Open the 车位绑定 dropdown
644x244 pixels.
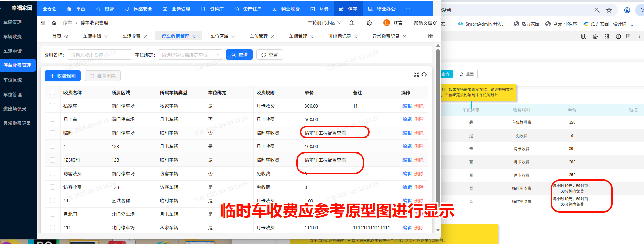tap(190, 55)
